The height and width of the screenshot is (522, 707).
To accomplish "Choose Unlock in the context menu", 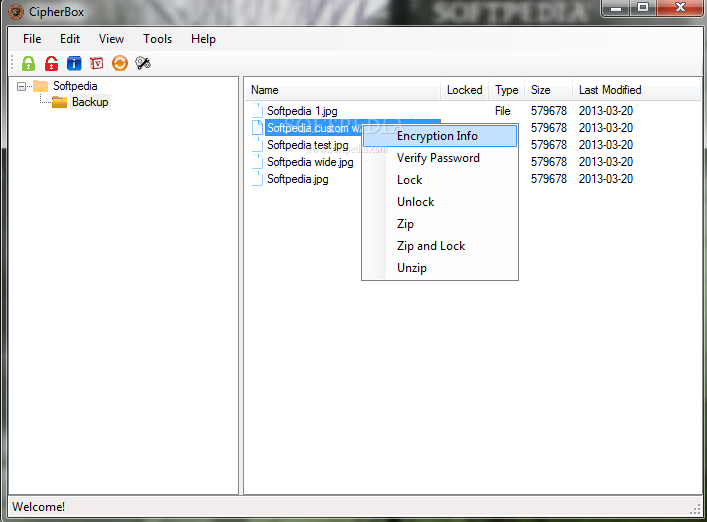I will (x=440, y=202).
